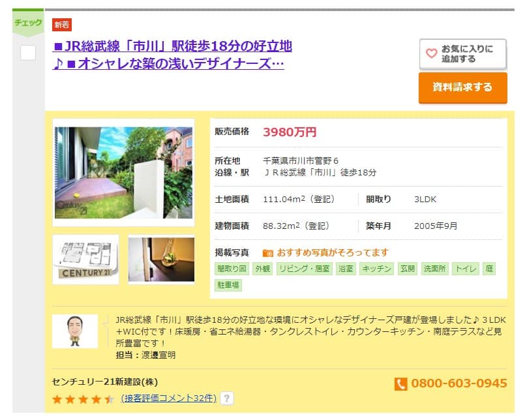This screenshot has height=420, width=525.
Task: Select the キッチン photo tag
Action: (x=377, y=269)
